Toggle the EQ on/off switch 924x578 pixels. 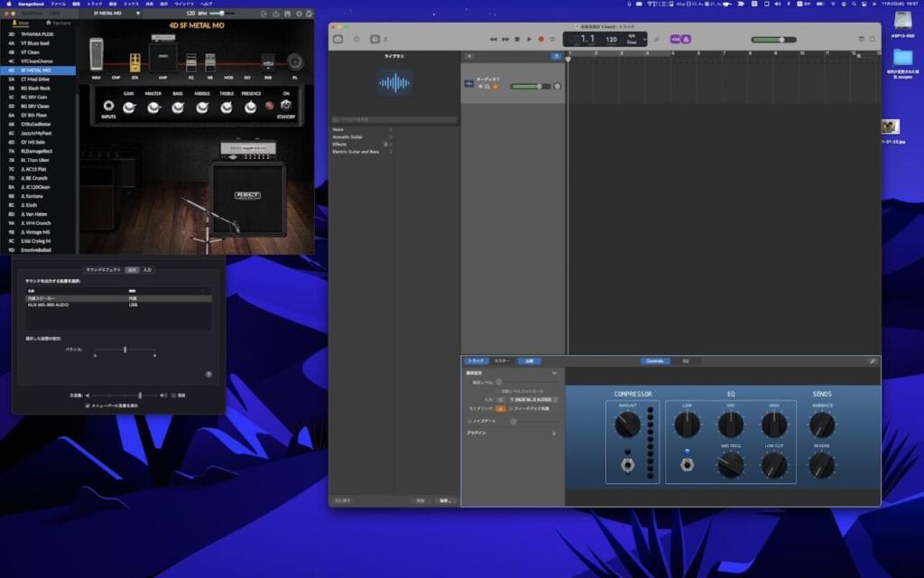point(687,465)
